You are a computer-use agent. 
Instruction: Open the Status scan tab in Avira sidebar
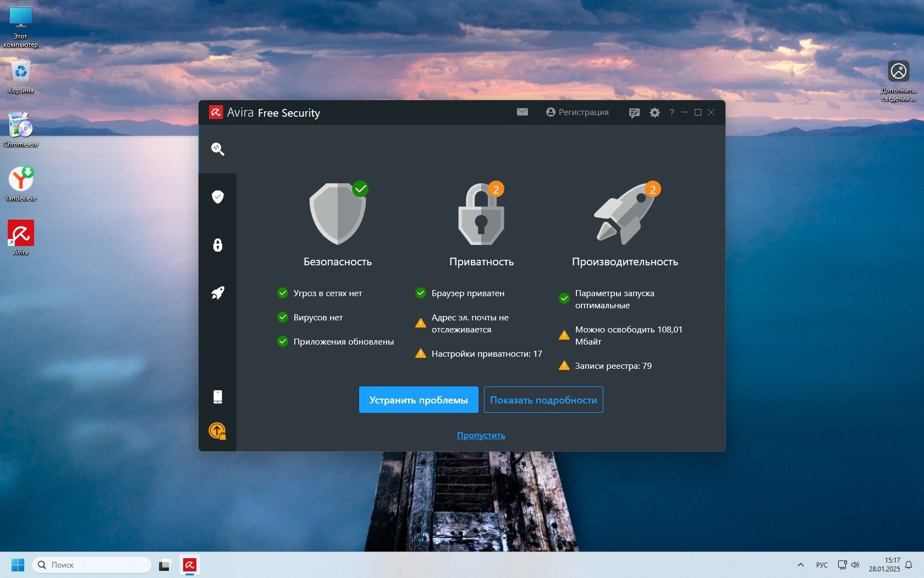coord(218,149)
